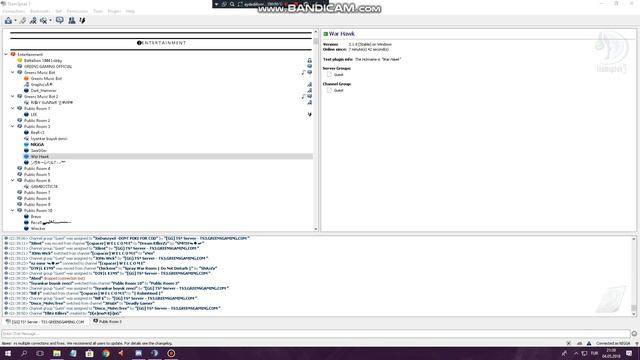Click the last toolbar icon after contacts
This screenshot has height=360, width=640.
coord(82,20)
